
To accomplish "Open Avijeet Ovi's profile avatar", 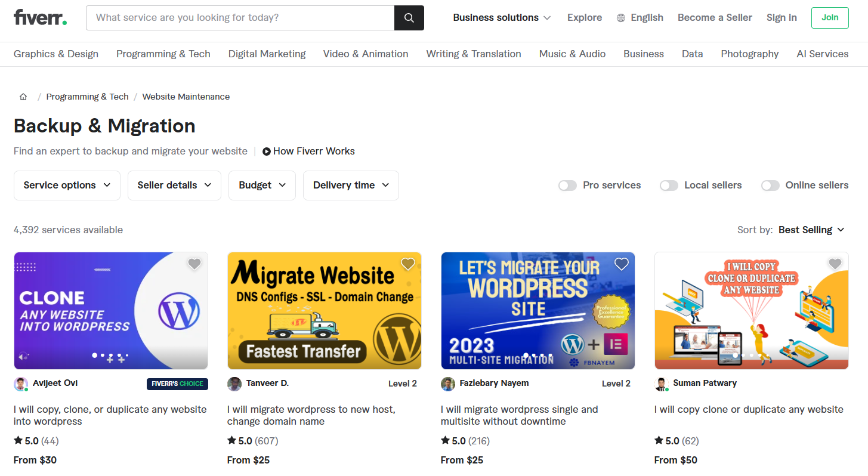I will click(x=21, y=384).
